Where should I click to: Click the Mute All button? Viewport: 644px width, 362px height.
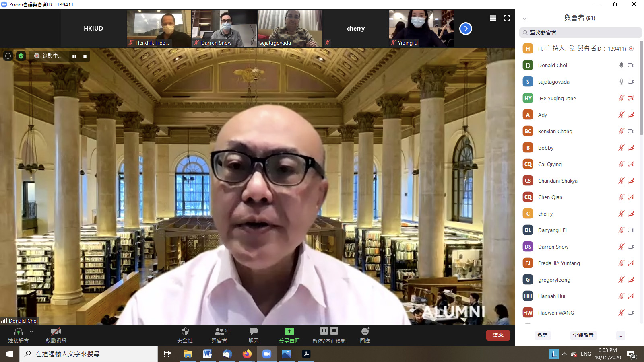(x=583, y=335)
